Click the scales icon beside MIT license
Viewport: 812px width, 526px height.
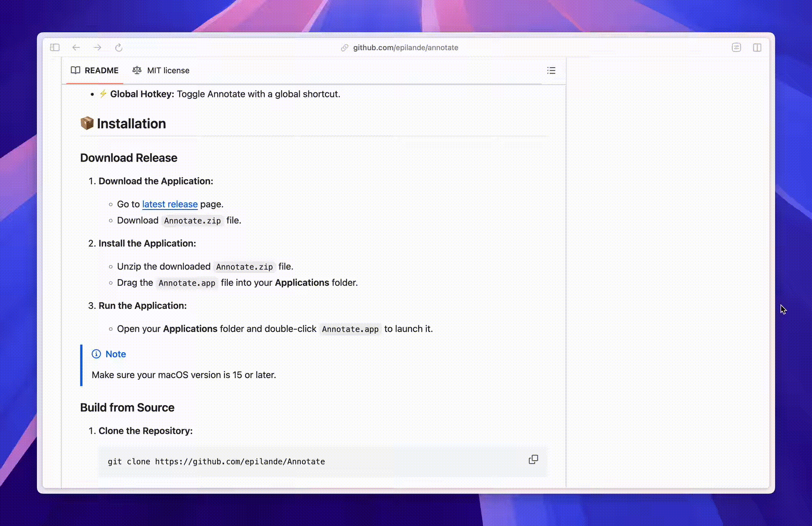coord(137,70)
